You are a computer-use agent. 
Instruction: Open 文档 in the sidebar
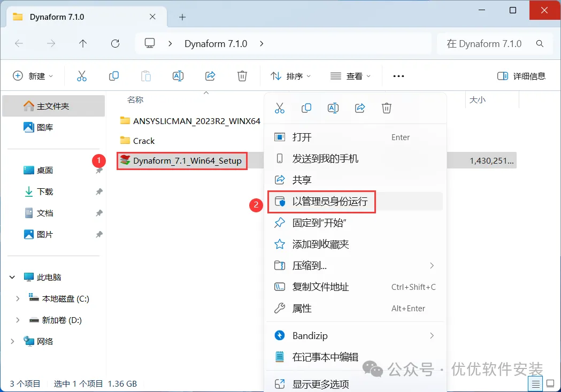click(53, 213)
